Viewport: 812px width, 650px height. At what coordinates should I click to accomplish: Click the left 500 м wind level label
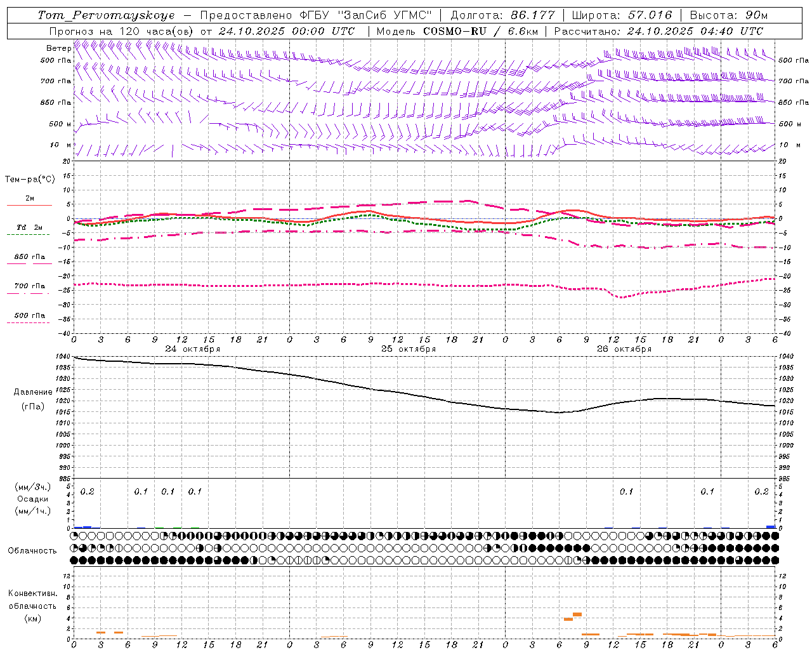pyautogui.click(x=60, y=124)
